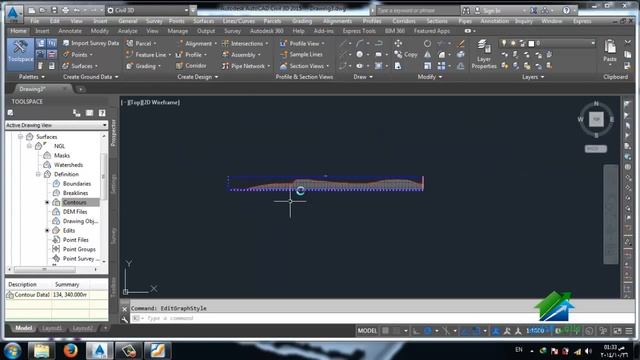
Task: Select the Watersheds tree item
Action: 68,165
